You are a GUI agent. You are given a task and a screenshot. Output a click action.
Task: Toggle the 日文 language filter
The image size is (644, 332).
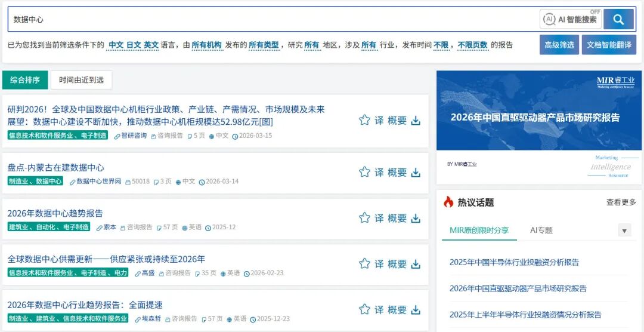tap(133, 45)
